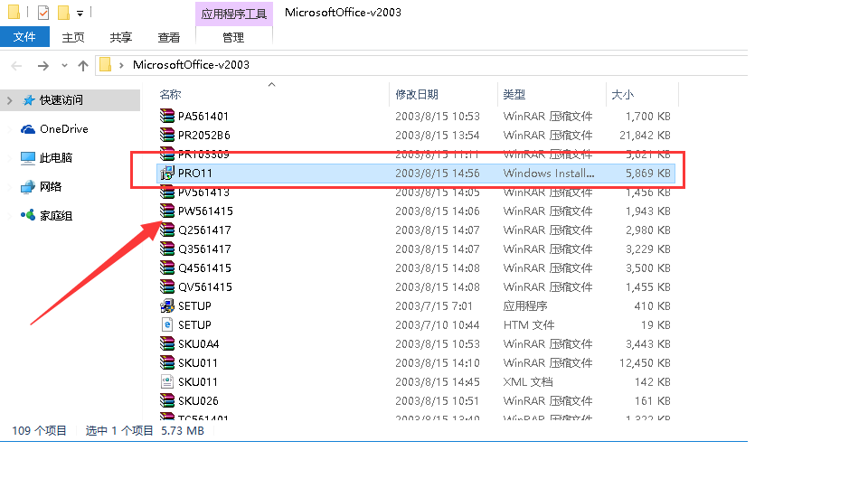Select the file name Q2561417
The height and width of the screenshot is (488, 868).
[x=204, y=230]
